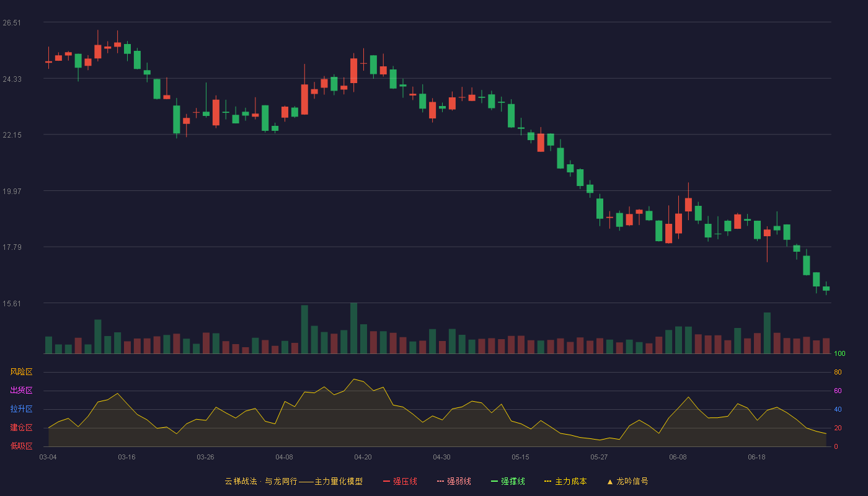Select the last green candlestick on the chart
The height and width of the screenshot is (496, 868).
pos(826,288)
